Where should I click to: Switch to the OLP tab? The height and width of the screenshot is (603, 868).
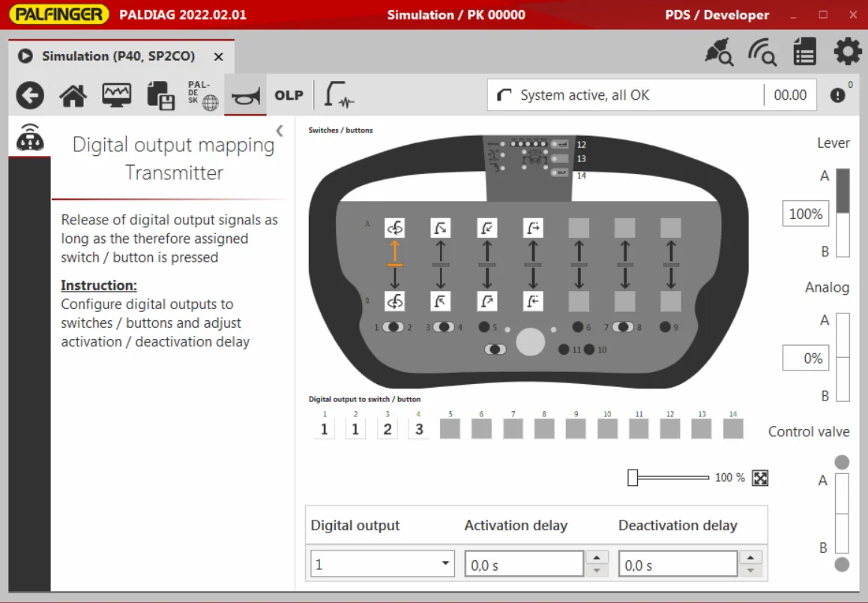(x=289, y=95)
